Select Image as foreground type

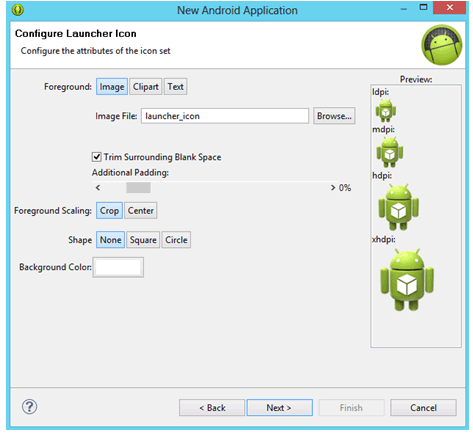(x=112, y=87)
